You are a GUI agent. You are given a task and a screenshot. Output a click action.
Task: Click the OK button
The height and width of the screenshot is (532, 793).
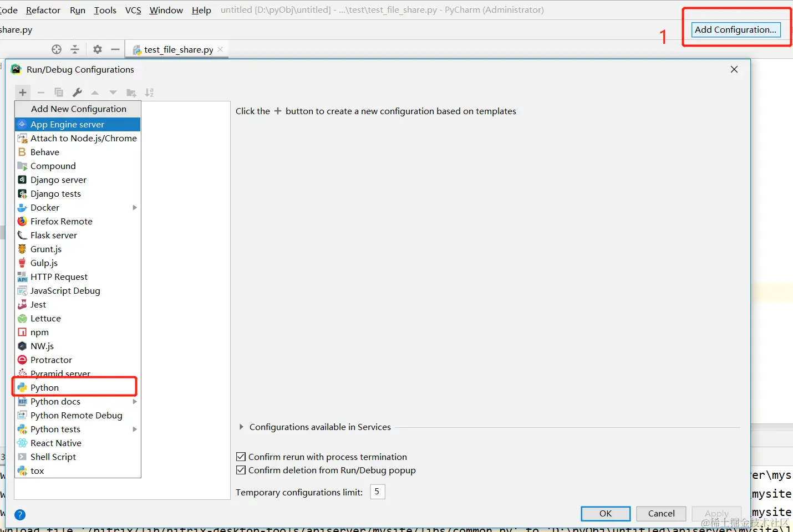(606, 514)
